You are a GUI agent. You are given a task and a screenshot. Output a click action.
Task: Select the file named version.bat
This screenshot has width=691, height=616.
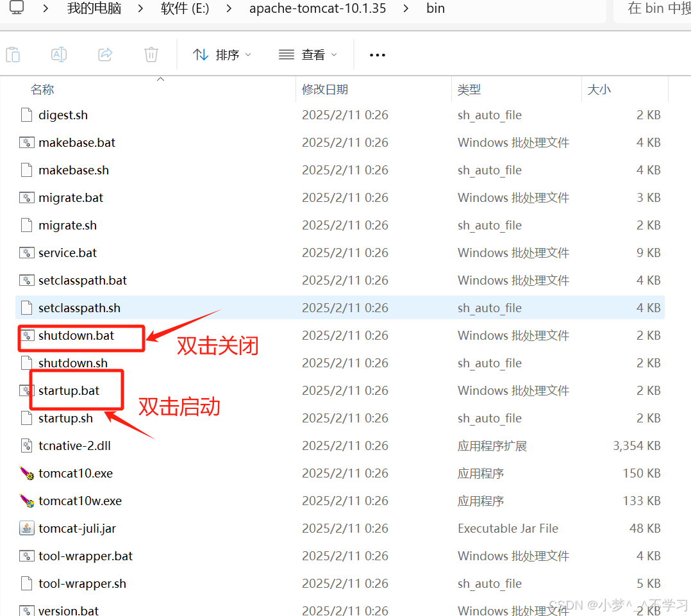point(69,610)
